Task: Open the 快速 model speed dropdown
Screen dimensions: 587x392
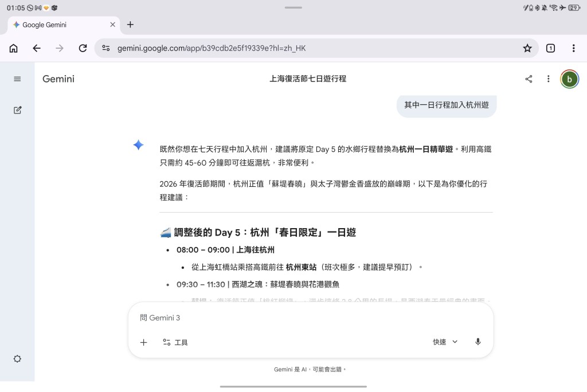Action: (444, 342)
